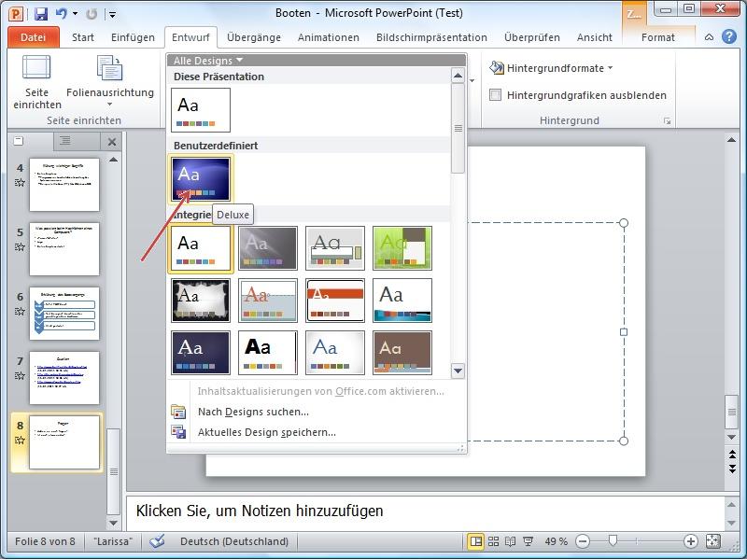
Task: Click animation star icon beside slide 4
Action: click(x=20, y=182)
